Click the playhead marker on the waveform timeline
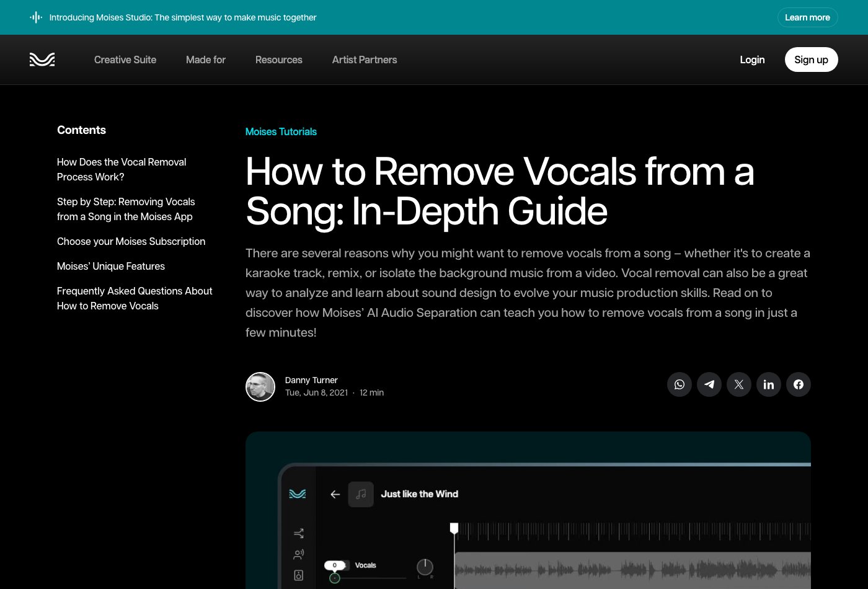868x589 pixels. point(454,528)
